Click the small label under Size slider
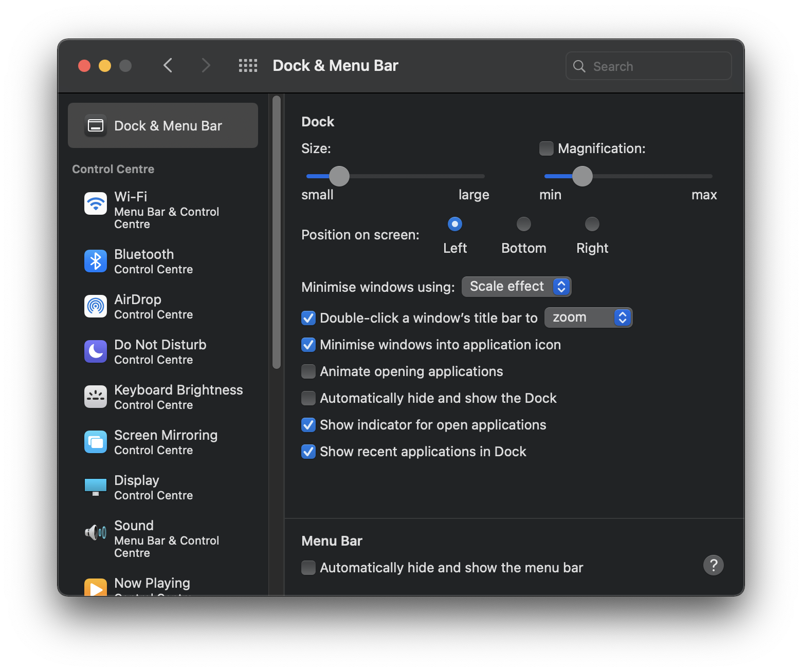 [317, 195]
